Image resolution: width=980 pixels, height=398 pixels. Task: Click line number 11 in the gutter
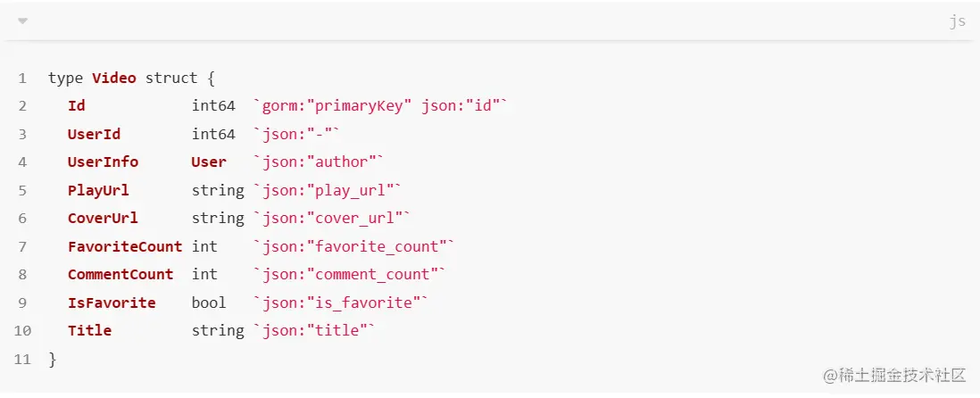(x=22, y=359)
